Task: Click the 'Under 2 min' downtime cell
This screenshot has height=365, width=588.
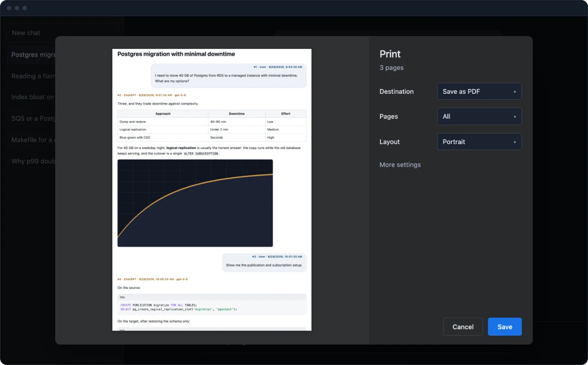Action: 236,129
